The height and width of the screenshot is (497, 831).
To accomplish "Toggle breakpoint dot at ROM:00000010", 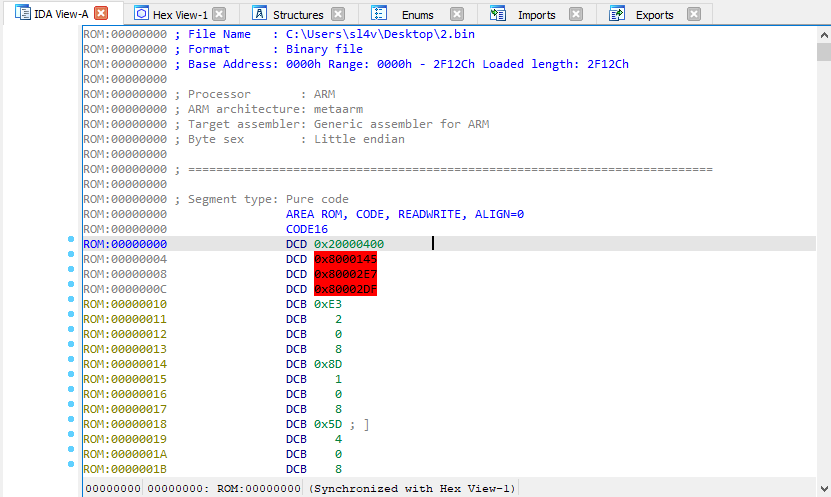I will (x=71, y=299).
